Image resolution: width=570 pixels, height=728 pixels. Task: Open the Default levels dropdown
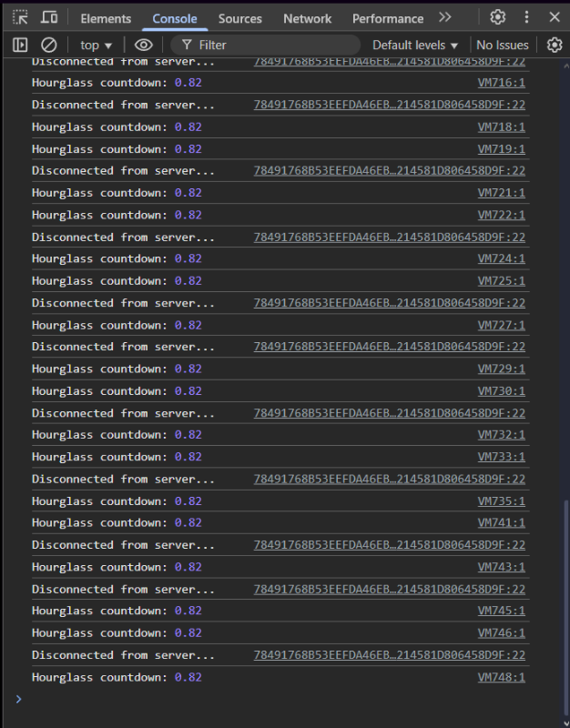415,45
